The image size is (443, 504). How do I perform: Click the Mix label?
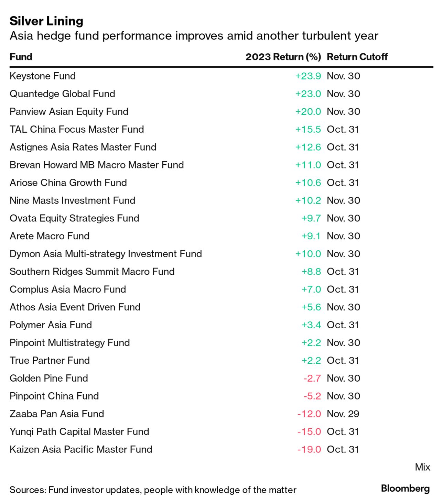click(x=422, y=467)
